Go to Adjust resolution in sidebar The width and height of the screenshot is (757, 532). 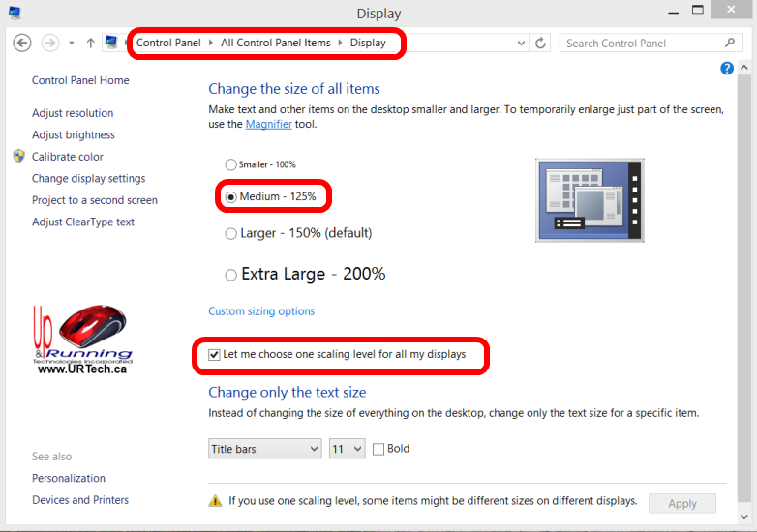click(73, 113)
